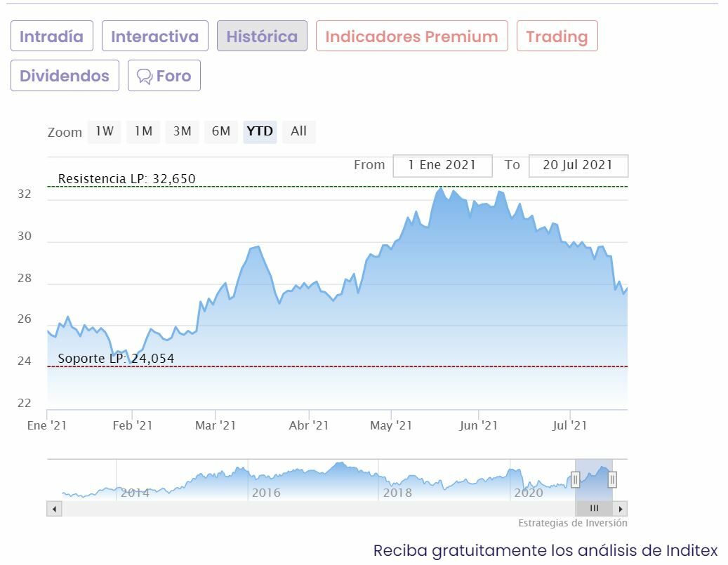Choose the 3M zoom option

(x=182, y=131)
